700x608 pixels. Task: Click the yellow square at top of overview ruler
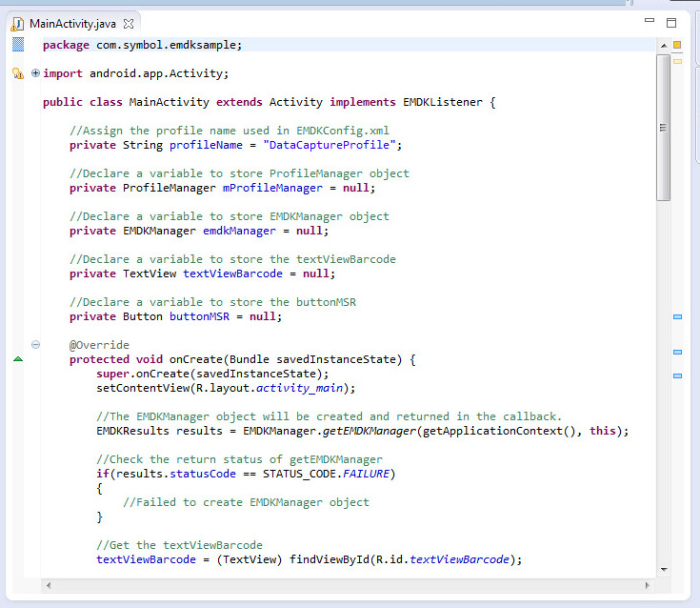click(677, 45)
